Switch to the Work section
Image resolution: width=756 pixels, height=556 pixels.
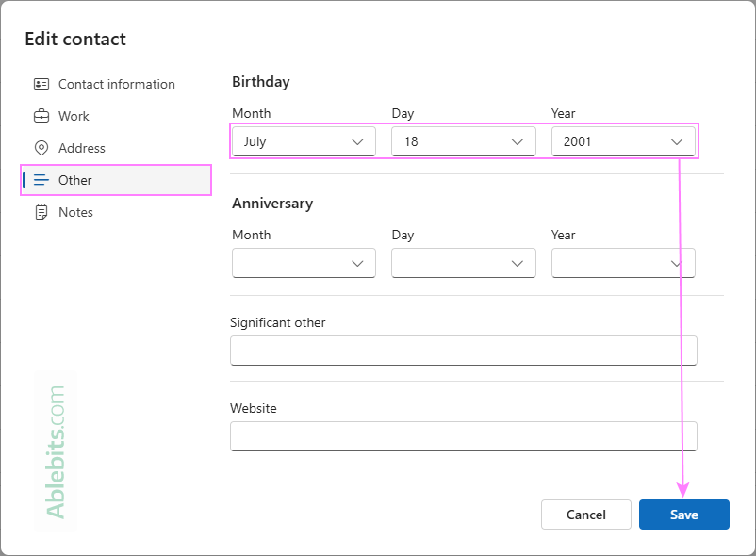[x=116, y=116]
